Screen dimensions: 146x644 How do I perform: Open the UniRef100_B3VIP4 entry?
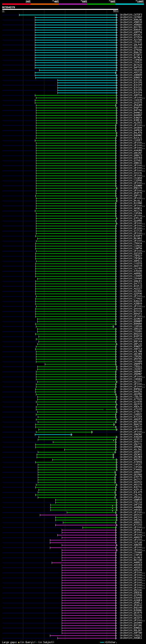(x=131, y=93)
